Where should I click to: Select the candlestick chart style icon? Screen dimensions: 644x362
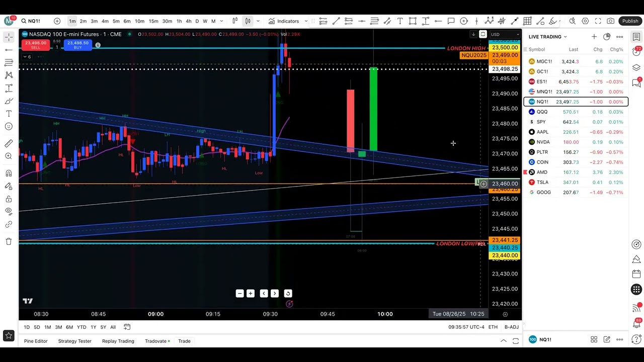[248, 21]
